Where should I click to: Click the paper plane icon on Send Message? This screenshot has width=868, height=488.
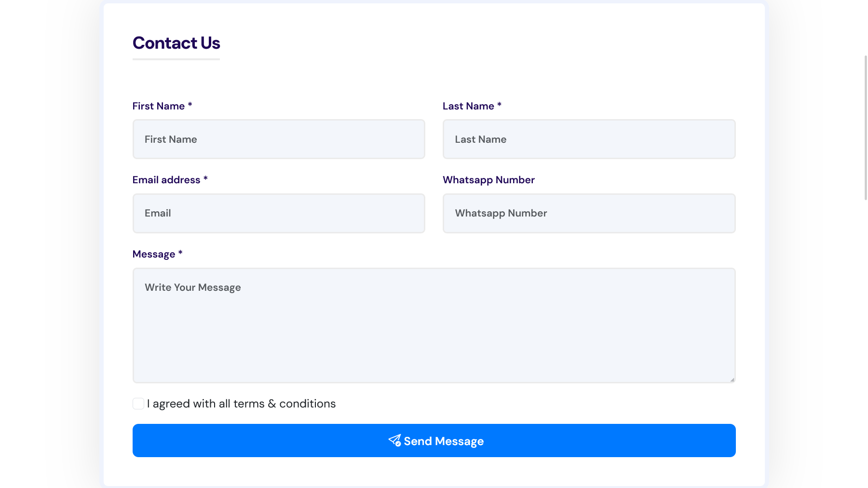(395, 440)
